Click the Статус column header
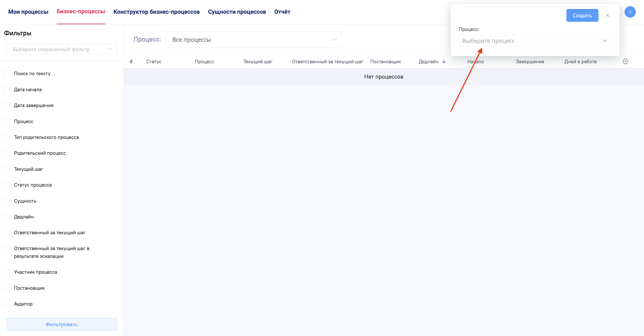 pyautogui.click(x=154, y=62)
